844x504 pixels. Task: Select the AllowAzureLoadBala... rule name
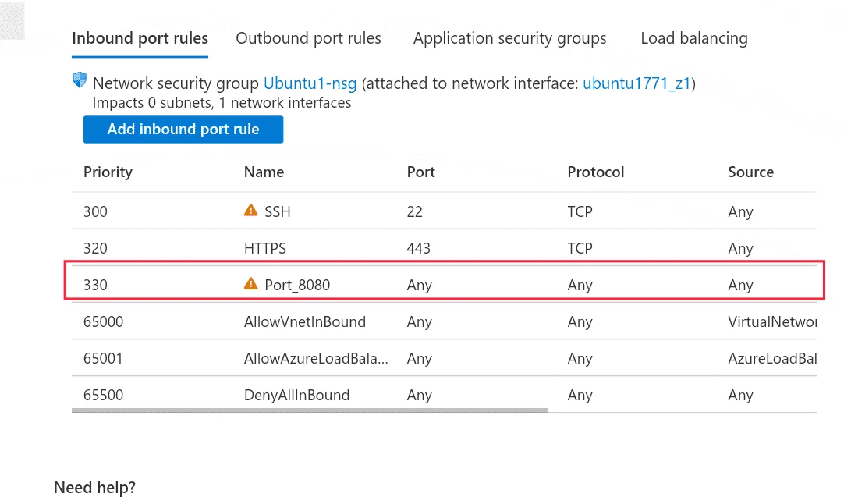[316, 358]
